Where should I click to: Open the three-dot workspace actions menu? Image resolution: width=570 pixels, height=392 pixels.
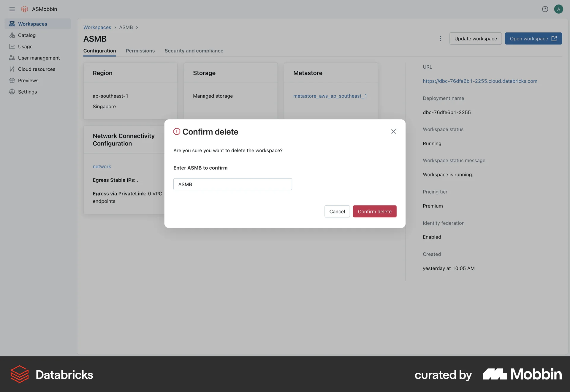(x=440, y=39)
